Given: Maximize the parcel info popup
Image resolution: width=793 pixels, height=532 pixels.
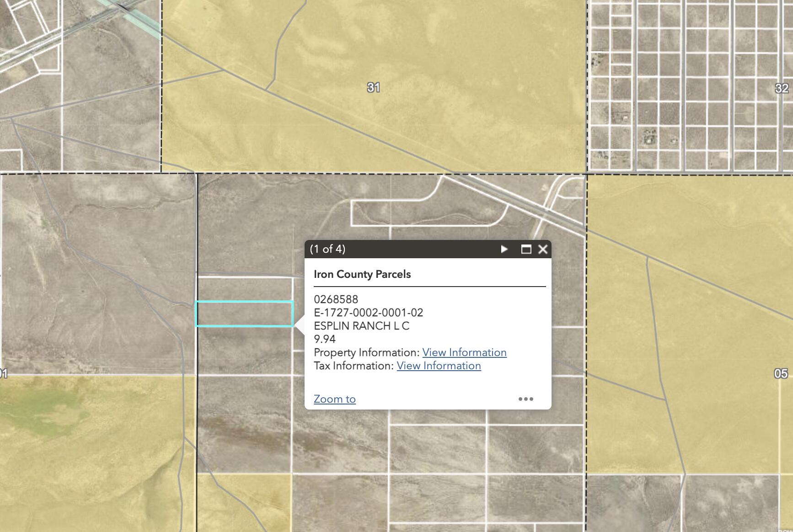Looking at the screenshot, I should coord(526,249).
